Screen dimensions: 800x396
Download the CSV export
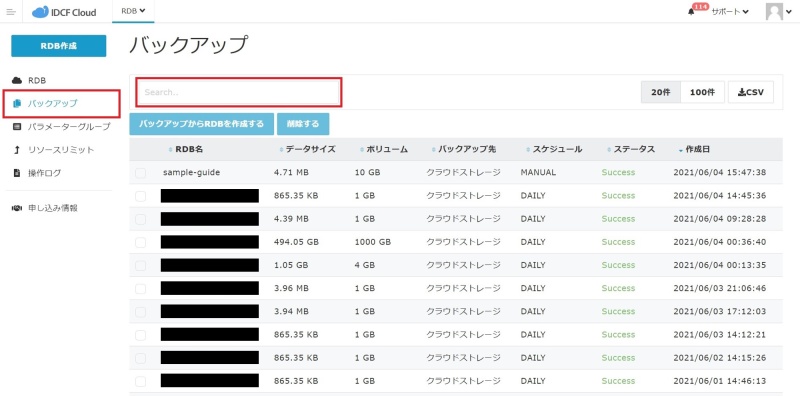pos(751,92)
